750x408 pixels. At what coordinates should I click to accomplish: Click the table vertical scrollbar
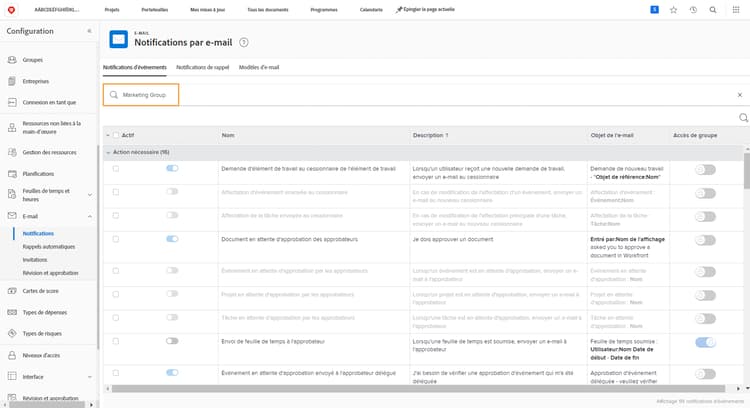[x=747, y=171]
